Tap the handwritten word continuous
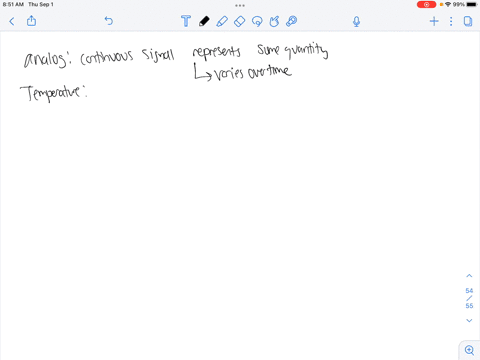480x360 pixels. click(107, 57)
